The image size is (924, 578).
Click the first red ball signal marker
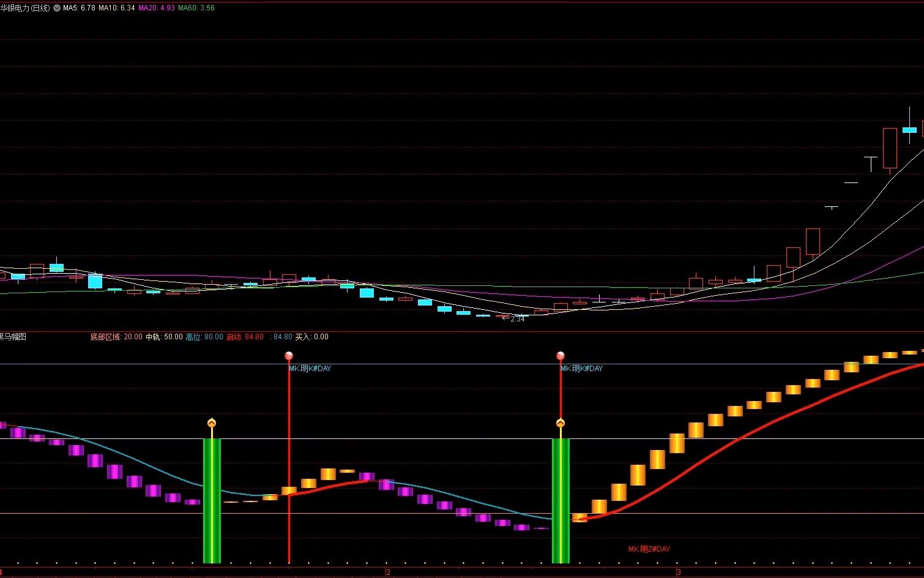click(289, 356)
